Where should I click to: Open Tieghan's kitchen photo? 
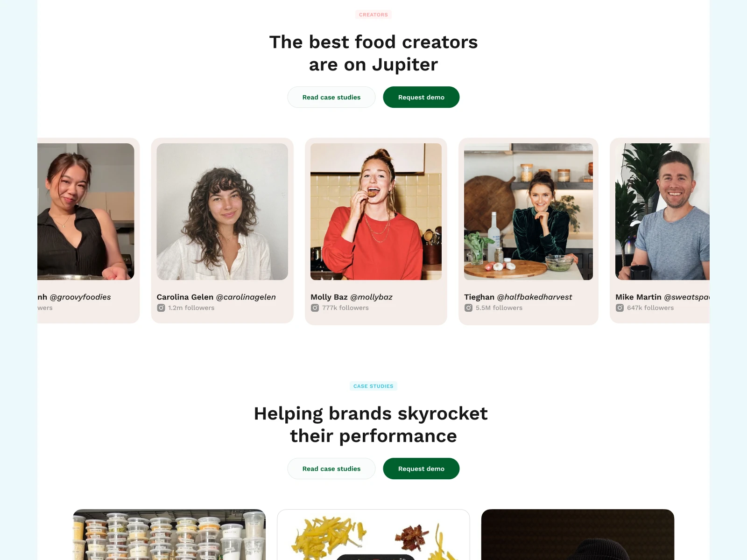click(529, 211)
